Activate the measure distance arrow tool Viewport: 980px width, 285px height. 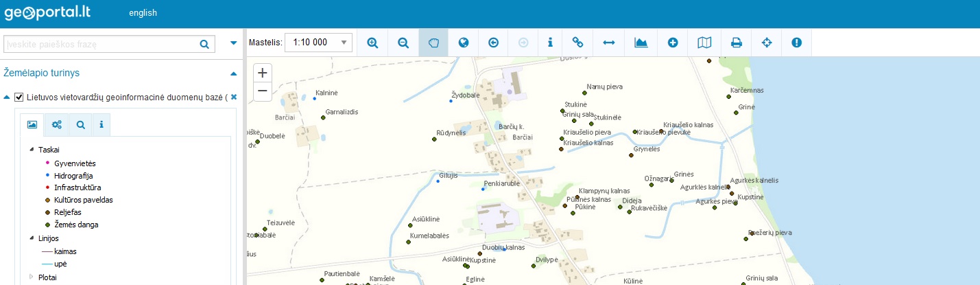click(608, 43)
